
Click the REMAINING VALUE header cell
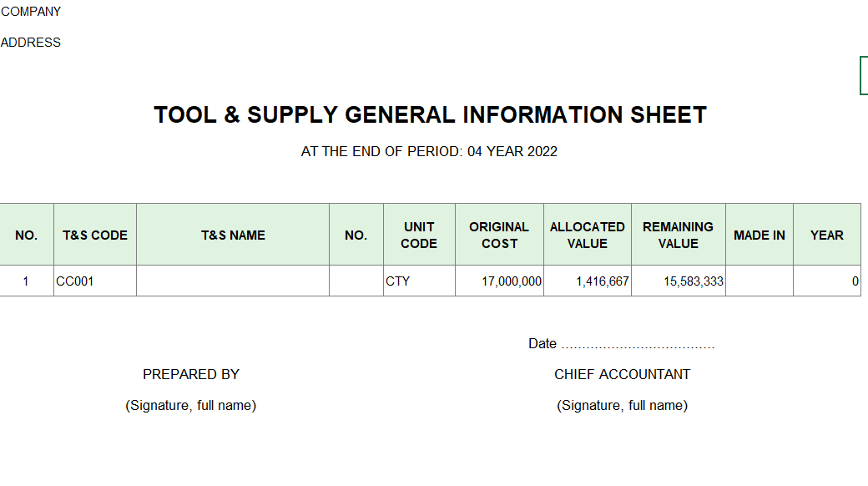coord(678,235)
